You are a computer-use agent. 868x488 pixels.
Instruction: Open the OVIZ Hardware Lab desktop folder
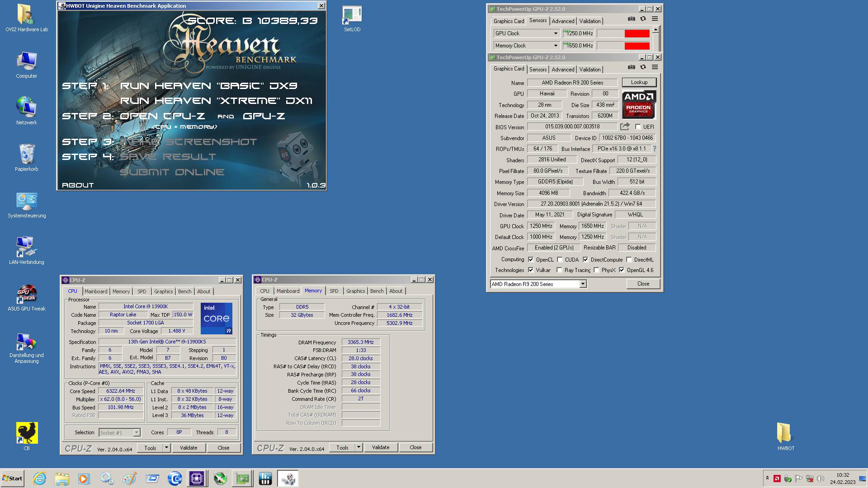(27, 18)
